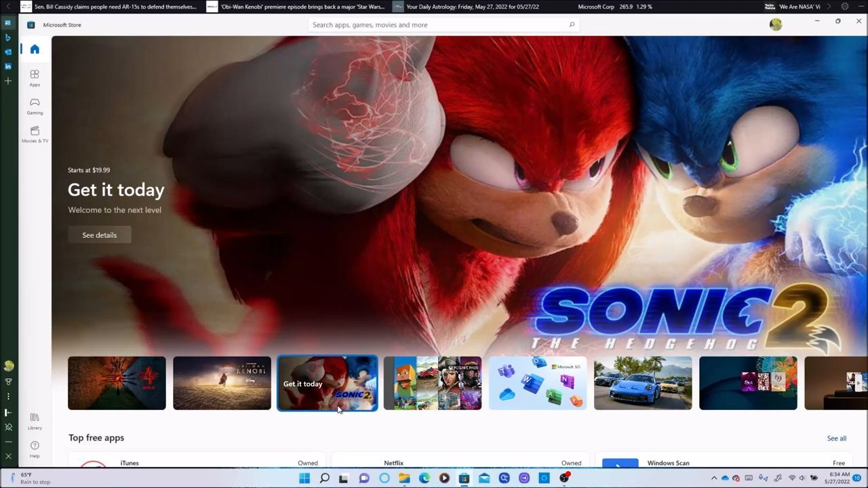
Task: Open File Explorer from the taskbar
Action: [x=404, y=478]
